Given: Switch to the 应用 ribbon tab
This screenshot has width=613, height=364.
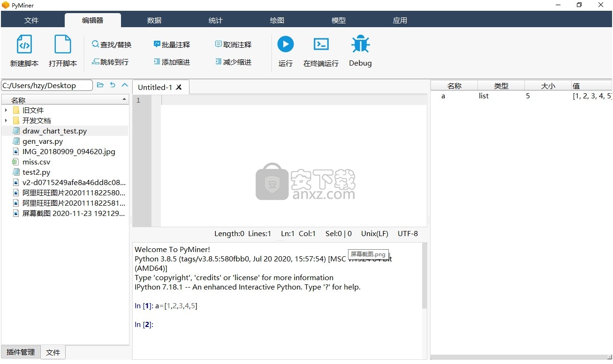Looking at the screenshot, I should (400, 20).
